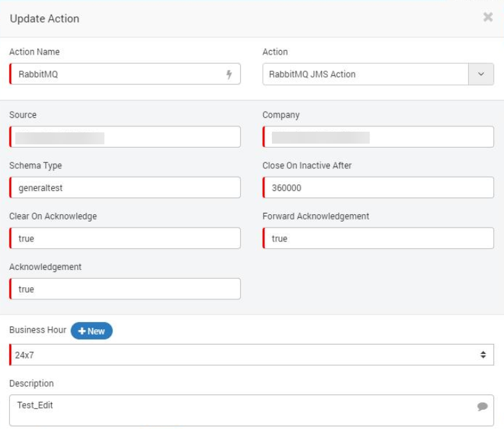Expand the Action dropdown chevron
Viewport: 504px width, 429px height.
tap(481, 74)
